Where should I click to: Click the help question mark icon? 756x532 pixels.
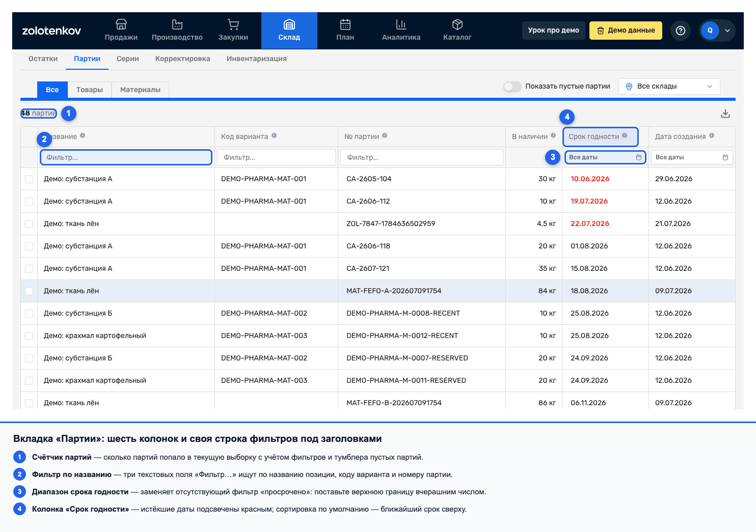tap(681, 31)
